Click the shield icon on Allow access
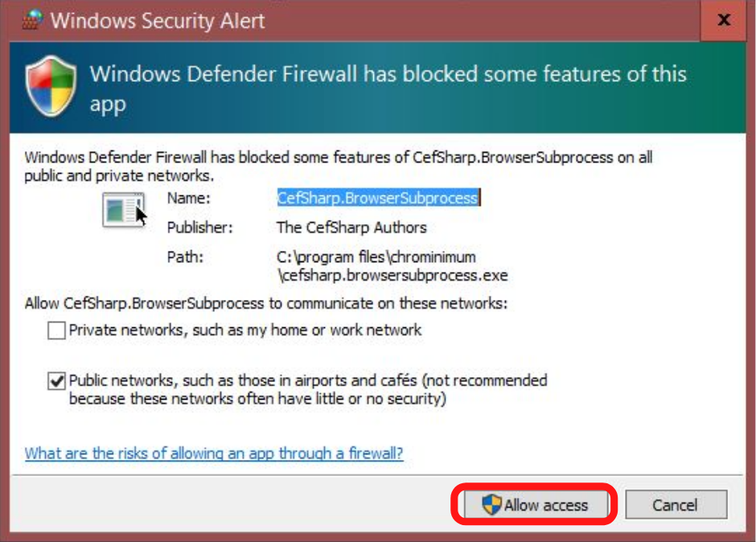The width and height of the screenshot is (756, 542). [491, 505]
